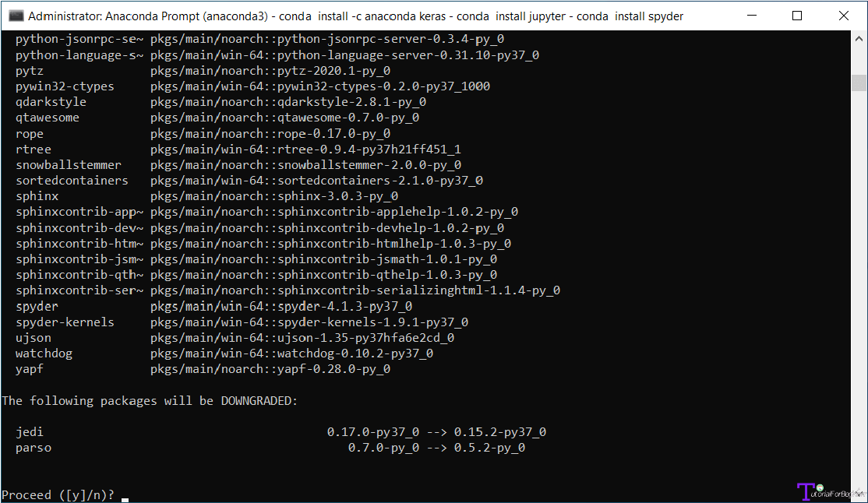The width and height of the screenshot is (868, 503).
Task: Click the rtree-0.9.4-py37h21ff451_1 path
Action: point(305,149)
